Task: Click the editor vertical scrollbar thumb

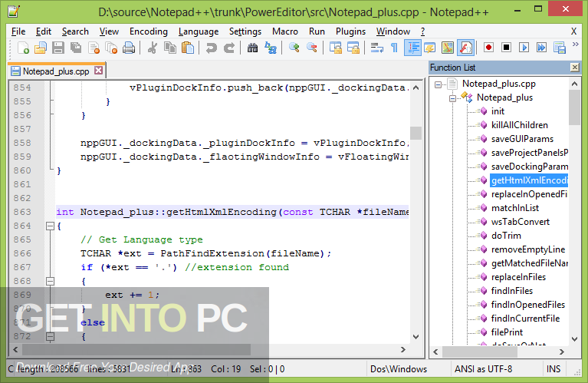Action: click(x=416, y=133)
